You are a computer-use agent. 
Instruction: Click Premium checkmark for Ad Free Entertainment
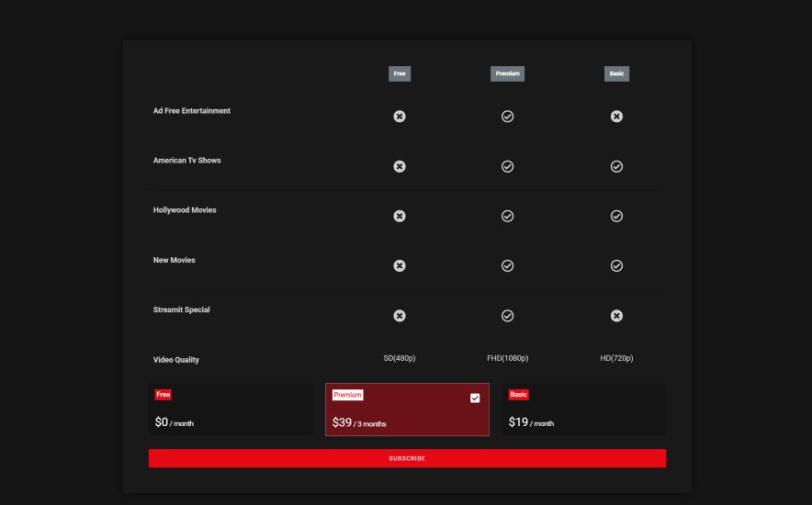coord(507,117)
